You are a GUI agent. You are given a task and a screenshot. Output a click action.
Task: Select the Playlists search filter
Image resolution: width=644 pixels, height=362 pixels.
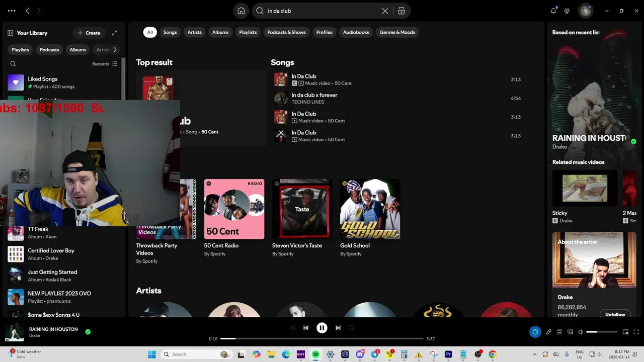(248, 32)
